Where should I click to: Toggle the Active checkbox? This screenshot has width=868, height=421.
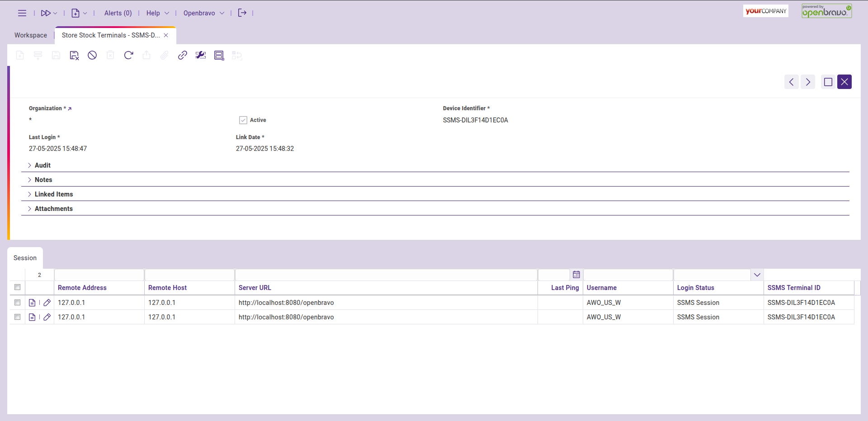(243, 120)
